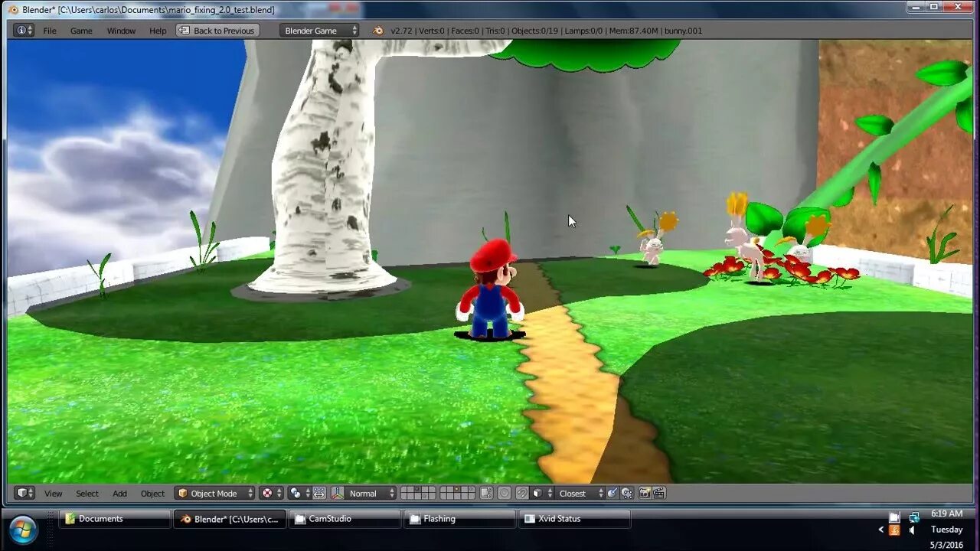
Task: Toggle snap rotation alignment icon
Action: point(612,494)
